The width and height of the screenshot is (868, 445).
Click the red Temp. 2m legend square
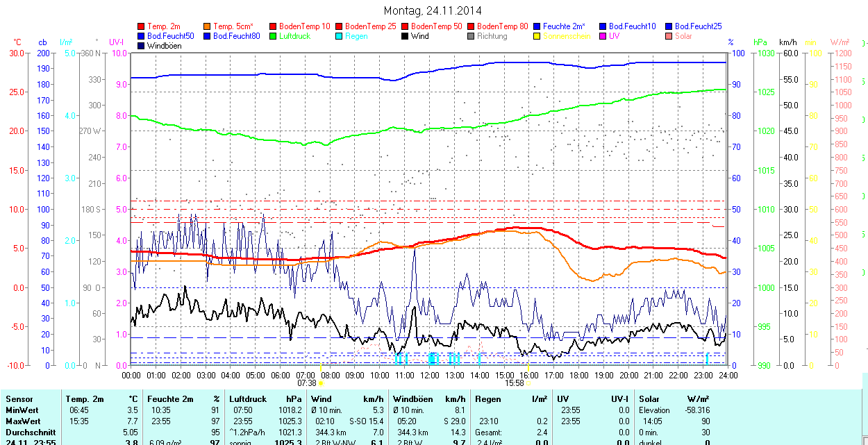(142, 26)
